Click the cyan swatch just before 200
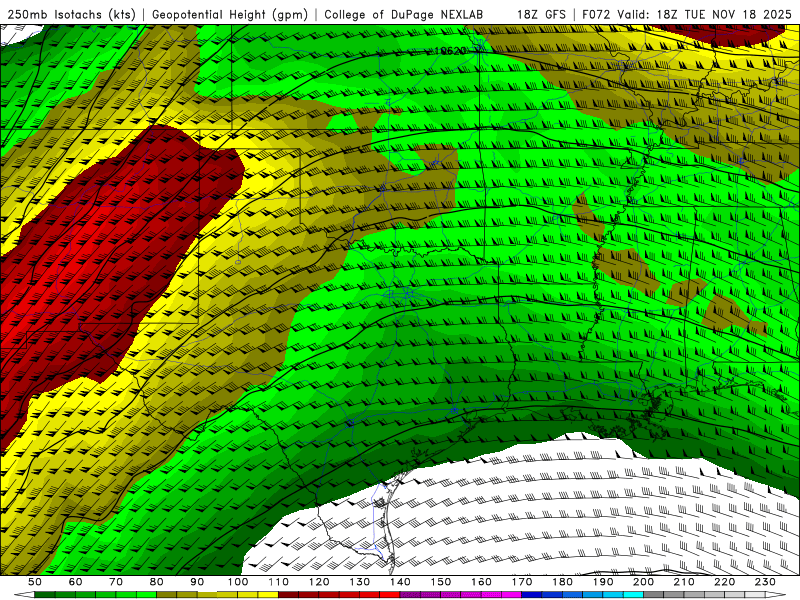 pyautogui.click(x=633, y=595)
